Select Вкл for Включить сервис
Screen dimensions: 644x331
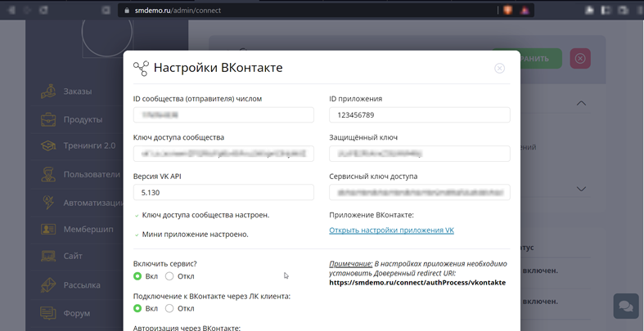(x=137, y=276)
